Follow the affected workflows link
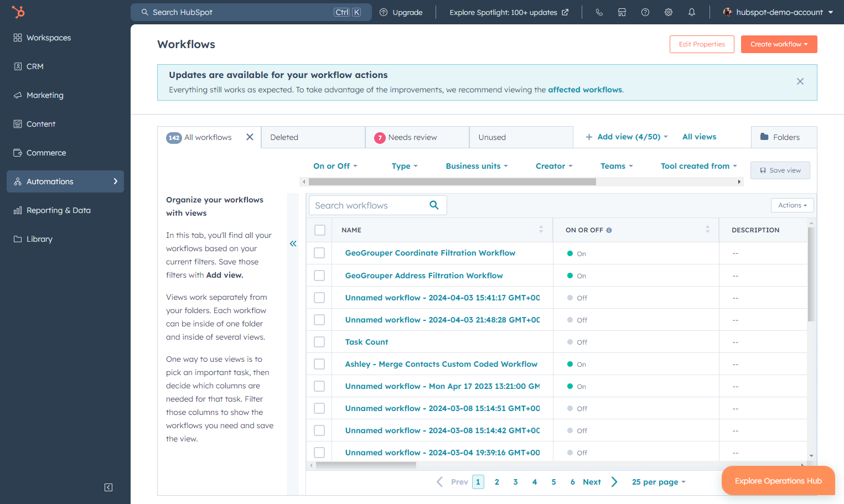The image size is (844, 504). coord(585,90)
